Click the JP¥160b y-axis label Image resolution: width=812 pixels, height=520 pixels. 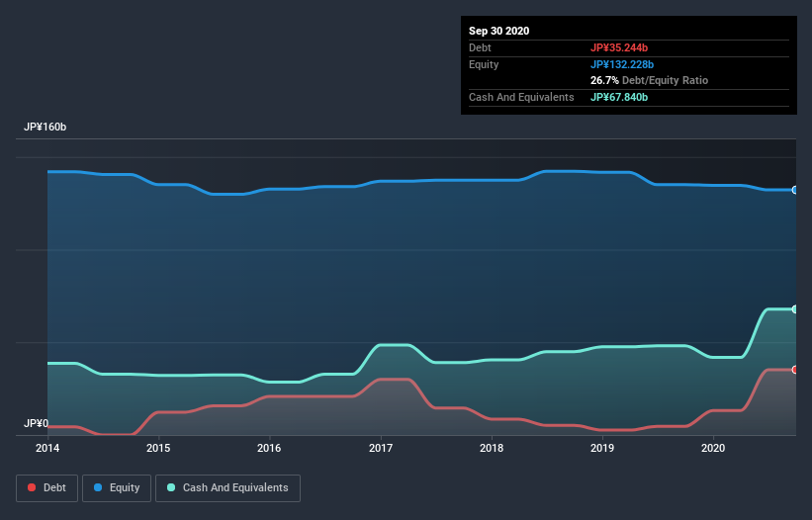[x=45, y=127]
